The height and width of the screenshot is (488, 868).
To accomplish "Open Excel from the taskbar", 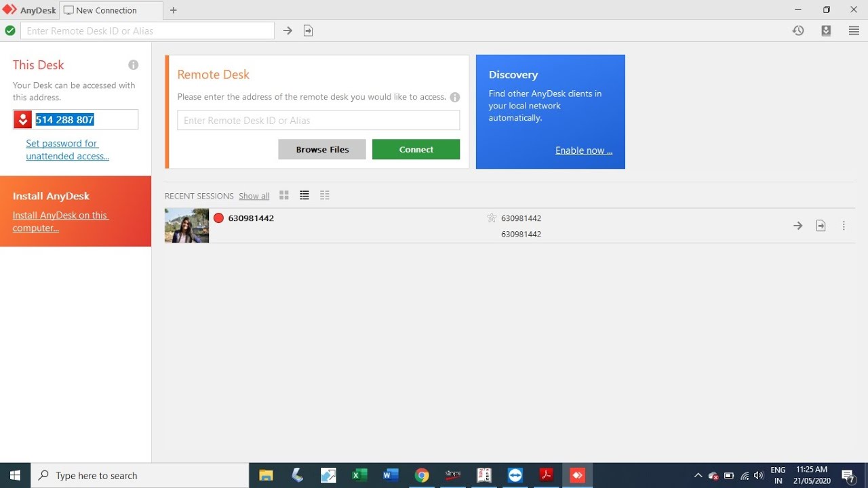I will tap(359, 475).
